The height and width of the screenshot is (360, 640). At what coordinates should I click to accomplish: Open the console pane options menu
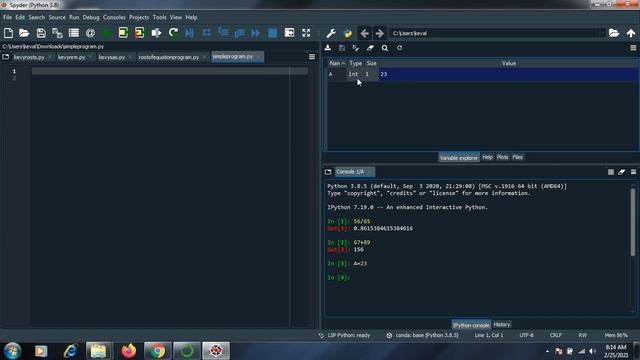(x=633, y=172)
